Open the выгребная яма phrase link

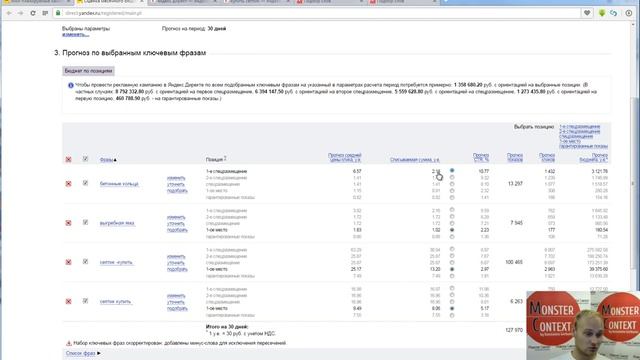(117, 223)
